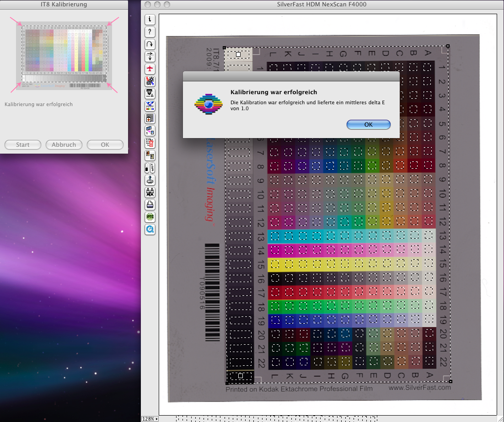Open the printer icon in the toolbar

[x=150, y=205]
